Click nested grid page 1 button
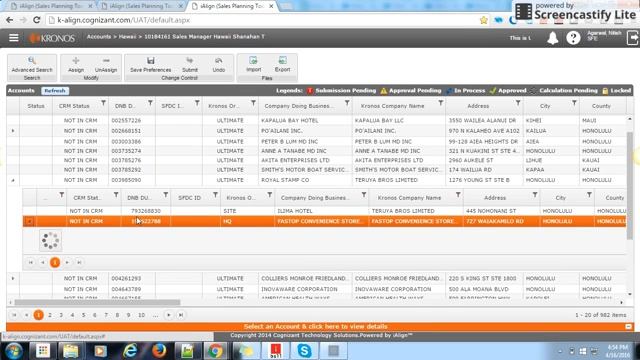 tap(55, 262)
